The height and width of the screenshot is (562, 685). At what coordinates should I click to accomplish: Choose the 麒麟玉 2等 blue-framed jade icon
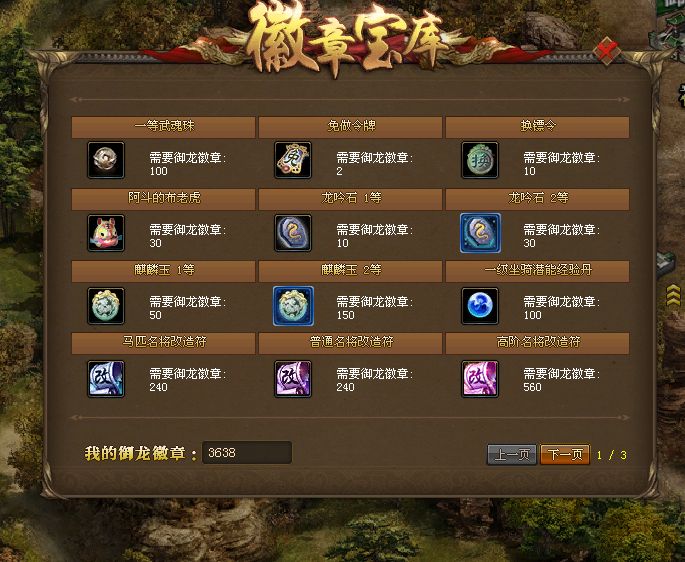pos(293,306)
